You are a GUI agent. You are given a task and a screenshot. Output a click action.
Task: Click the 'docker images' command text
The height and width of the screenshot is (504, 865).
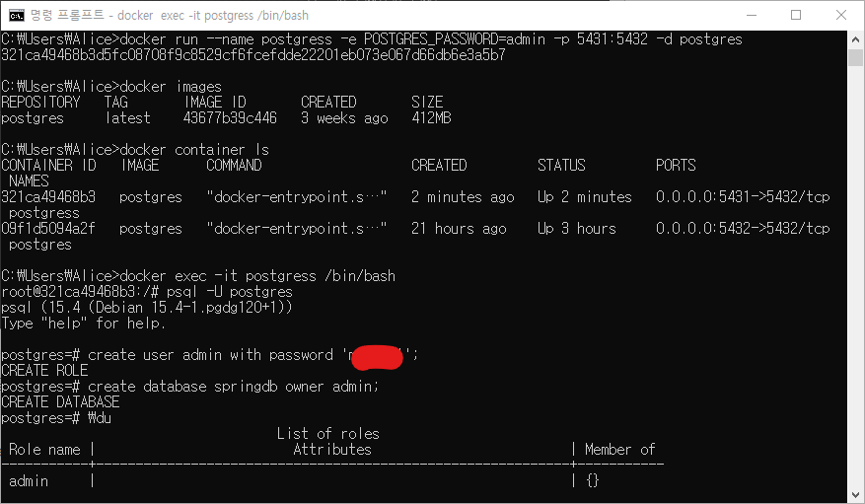coord(171,87)
